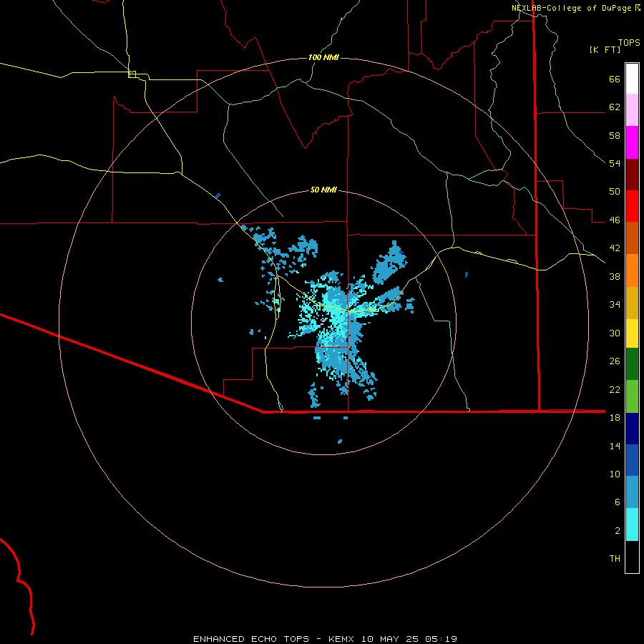The height and width of the screenshot is (644, 644).
Task: Click legend value 38
Action: (x=615, y=276)
